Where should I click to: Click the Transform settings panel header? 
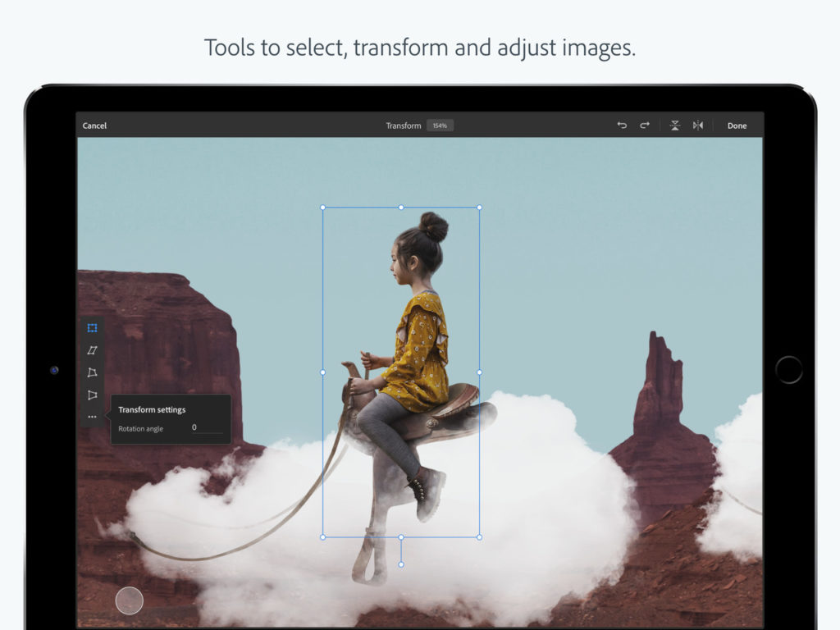point(151,409)
